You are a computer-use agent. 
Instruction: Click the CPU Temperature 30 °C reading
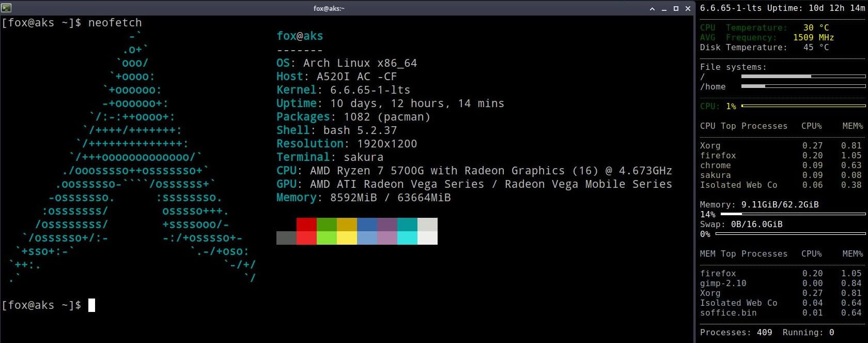[x=765, y=28]
